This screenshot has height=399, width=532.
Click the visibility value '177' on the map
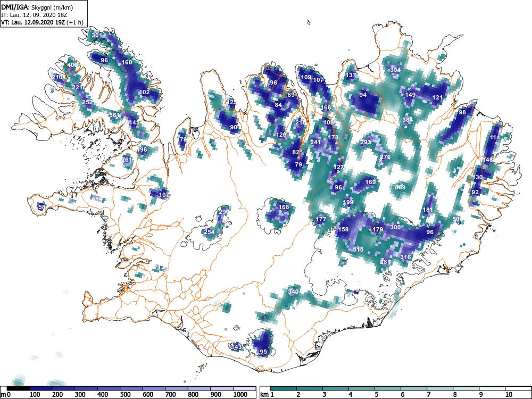(x=321, y=220)
